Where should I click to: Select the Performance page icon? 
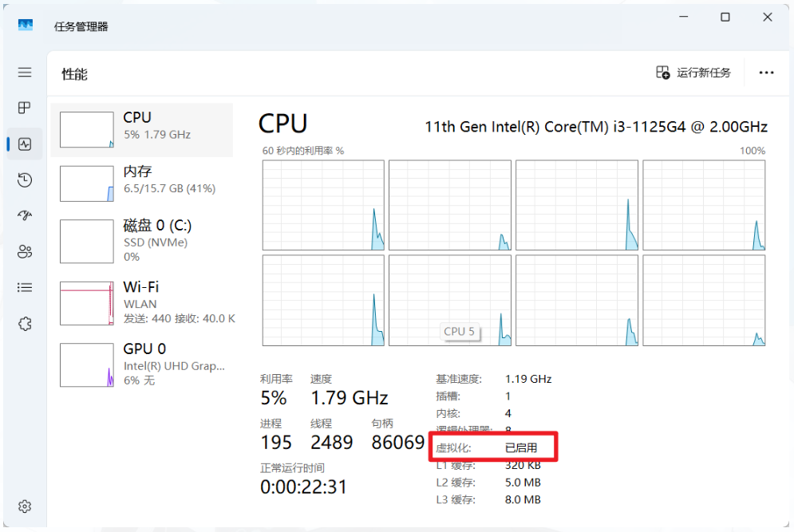click(24, 144)
